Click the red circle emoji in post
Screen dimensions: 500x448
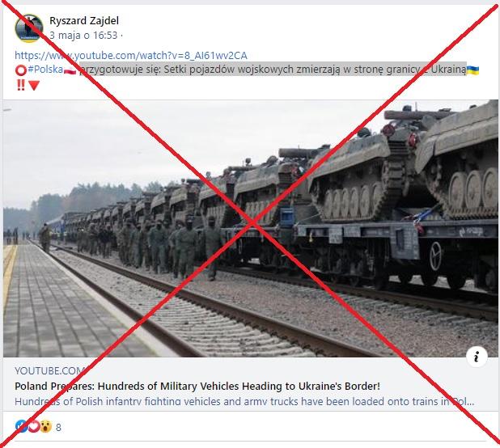point(21,70)
